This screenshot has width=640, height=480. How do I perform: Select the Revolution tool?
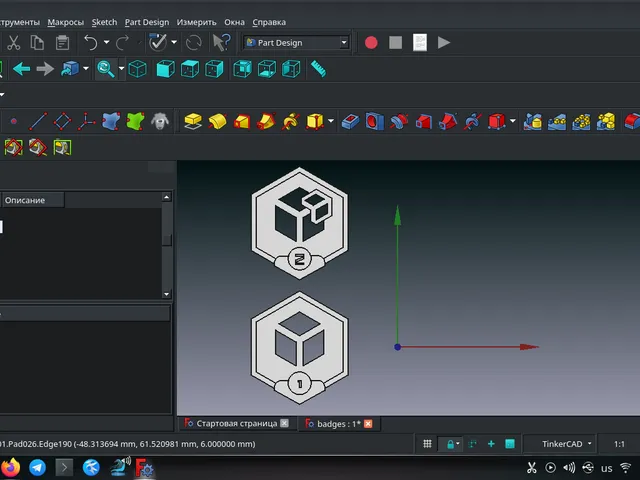217,121
